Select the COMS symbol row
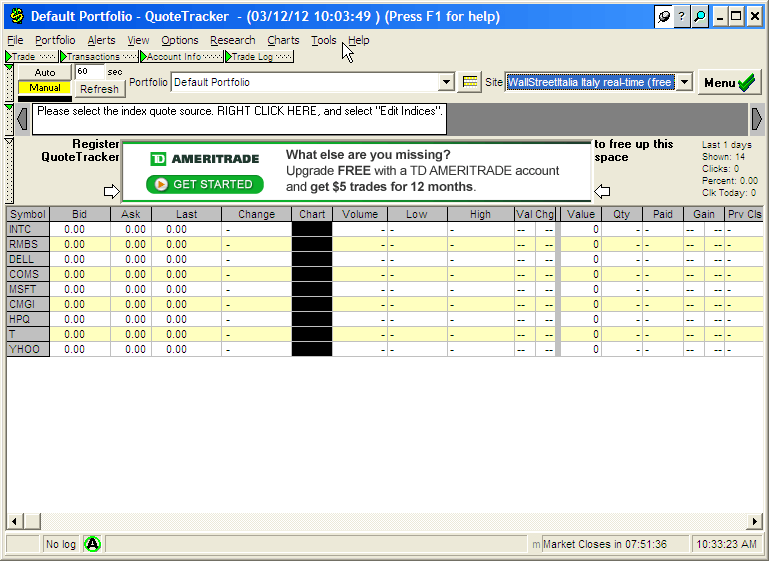The width and height of the screenshot is (769, 561). click(x=27, y=274)
